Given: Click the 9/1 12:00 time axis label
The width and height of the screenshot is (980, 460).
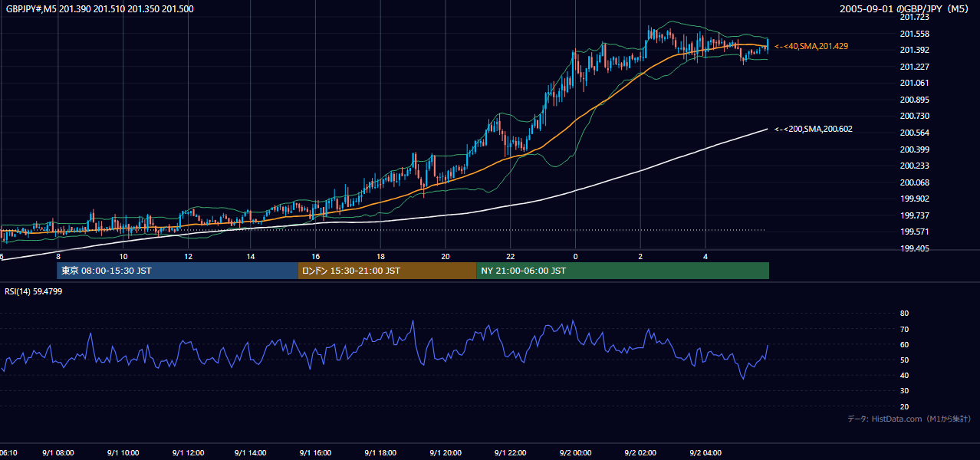Looking at the screenshot, I should 187,453.
